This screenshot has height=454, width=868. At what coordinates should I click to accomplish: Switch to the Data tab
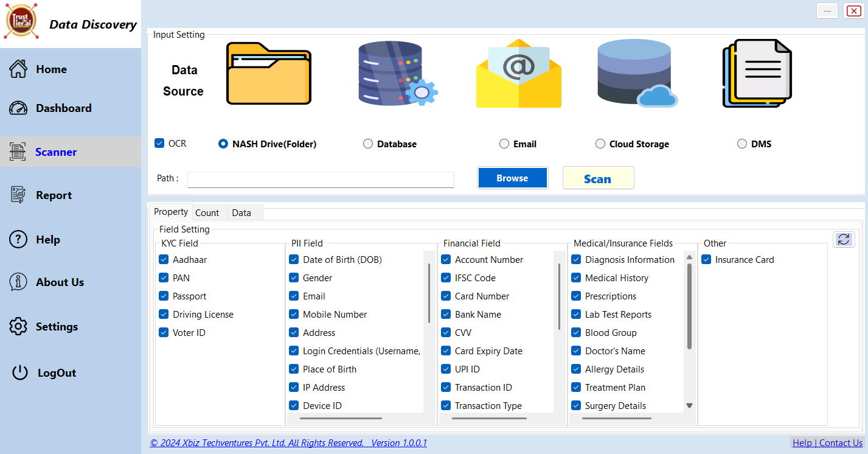point(241,213)
